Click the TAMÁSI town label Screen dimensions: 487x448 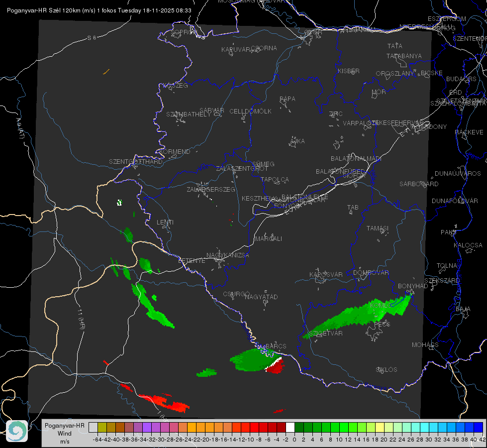click(378, 228)
